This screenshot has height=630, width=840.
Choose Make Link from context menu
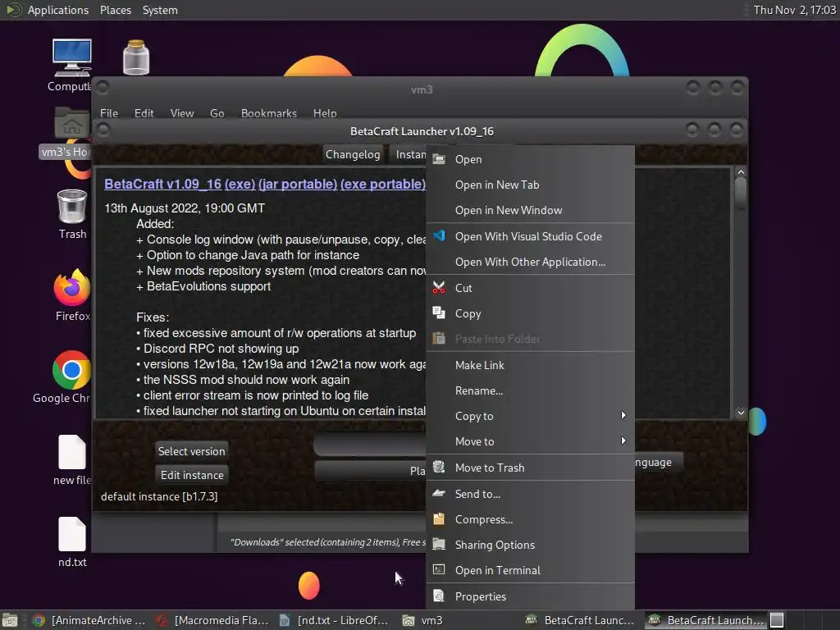(479, 365)
